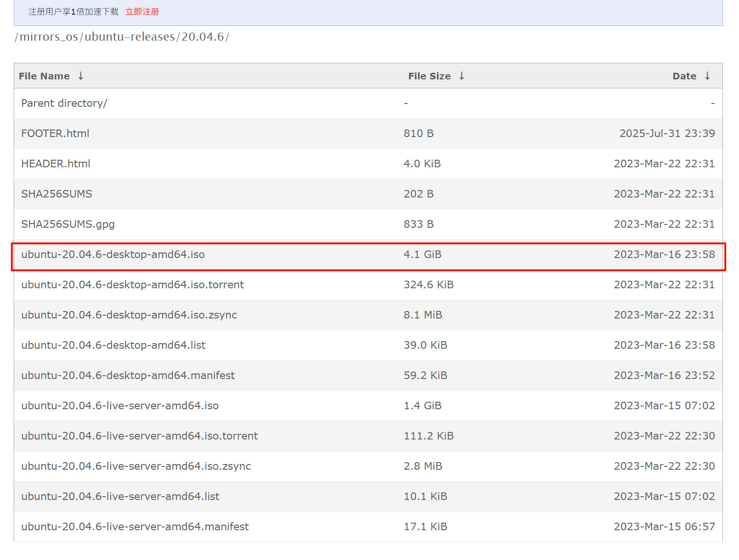Viewport: 739px width, 560px height.
Task: Open the Parent directory/ link
Action: pos(64,103)
